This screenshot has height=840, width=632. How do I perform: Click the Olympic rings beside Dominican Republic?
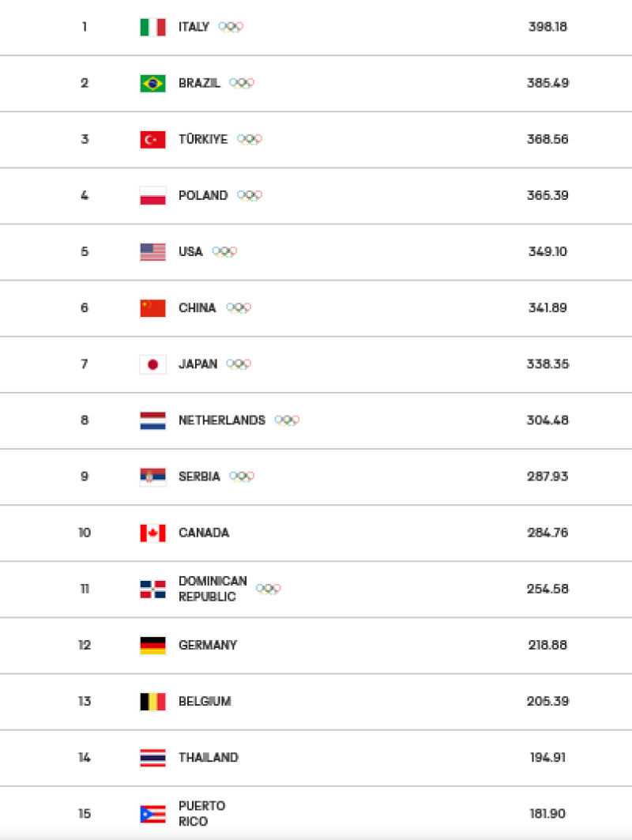click(x=269, y=590)
